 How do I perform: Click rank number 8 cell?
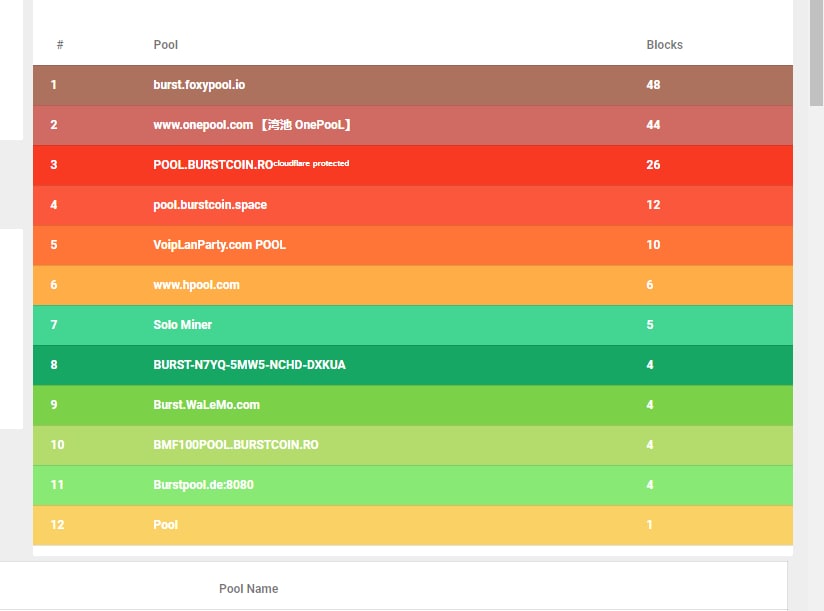[54, 365]
